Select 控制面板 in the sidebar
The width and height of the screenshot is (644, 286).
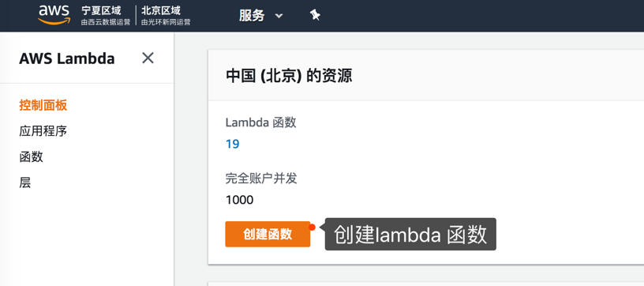tap(43, 106)
